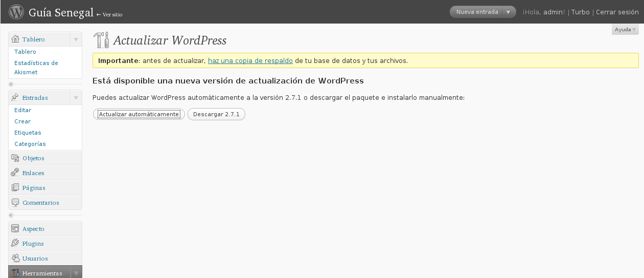Click the Turbo link

[580, 12]
